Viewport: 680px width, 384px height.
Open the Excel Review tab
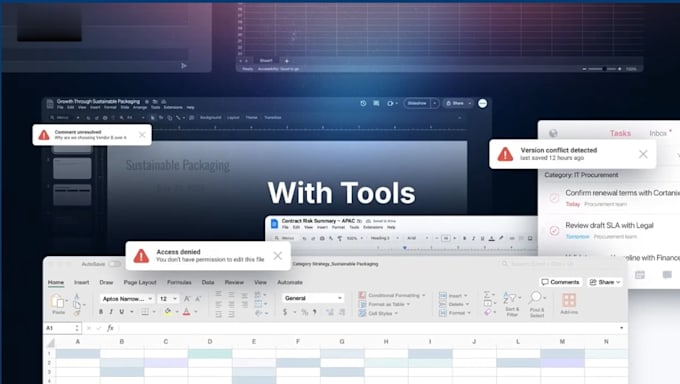(x=234, y=282)
